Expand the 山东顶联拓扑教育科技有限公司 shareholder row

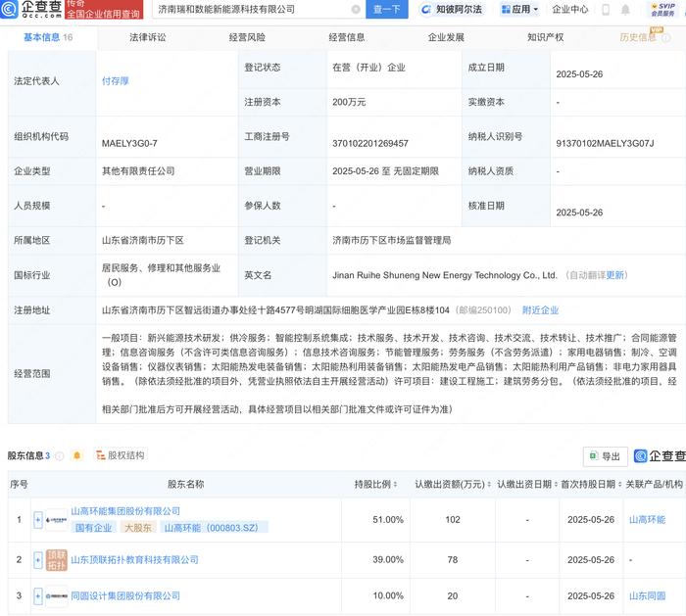point(38,560)
